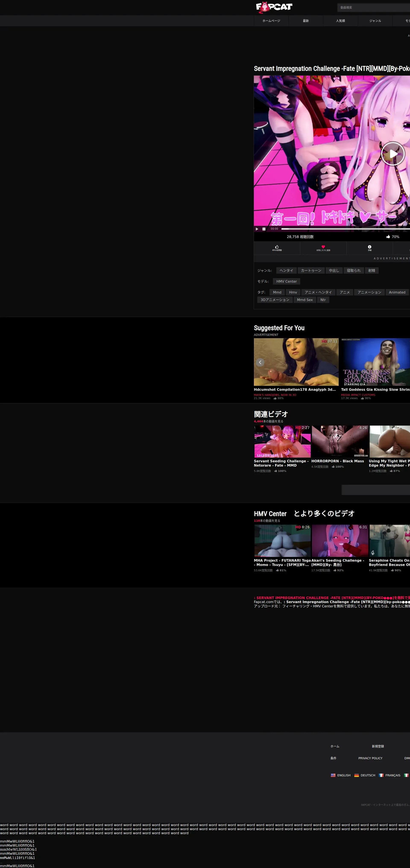Add to favorites with the heart icon
This screenshot has width=410, height=868.
tap(323, 247)
